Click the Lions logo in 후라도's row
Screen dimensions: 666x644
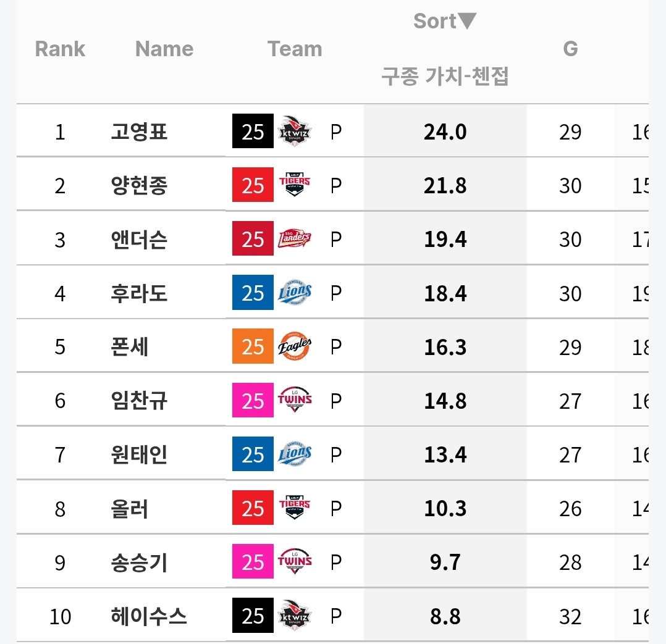click(x=295, y=293)
